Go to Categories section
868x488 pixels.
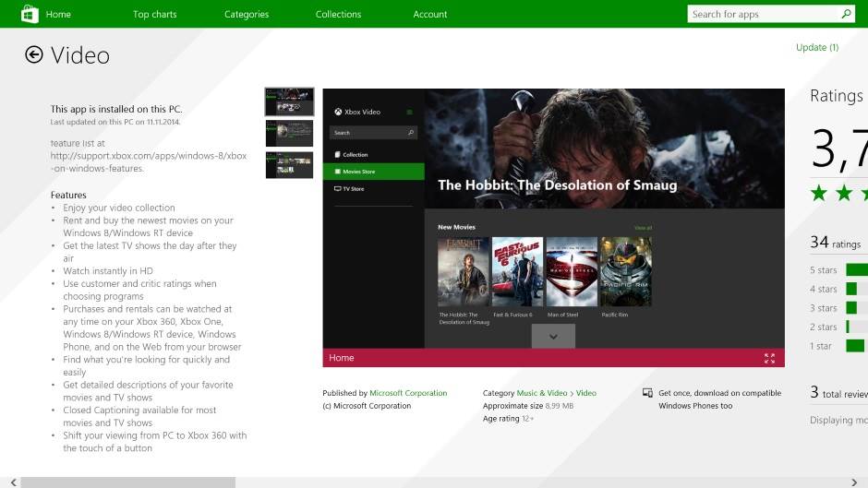point(247,15)
